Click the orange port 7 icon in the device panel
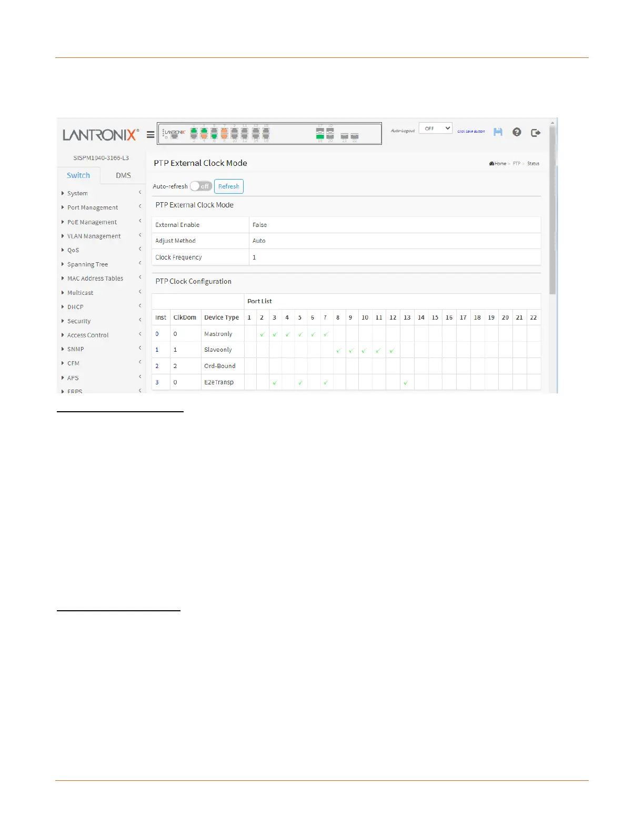644x834 pixels. [x=224, y=131]
